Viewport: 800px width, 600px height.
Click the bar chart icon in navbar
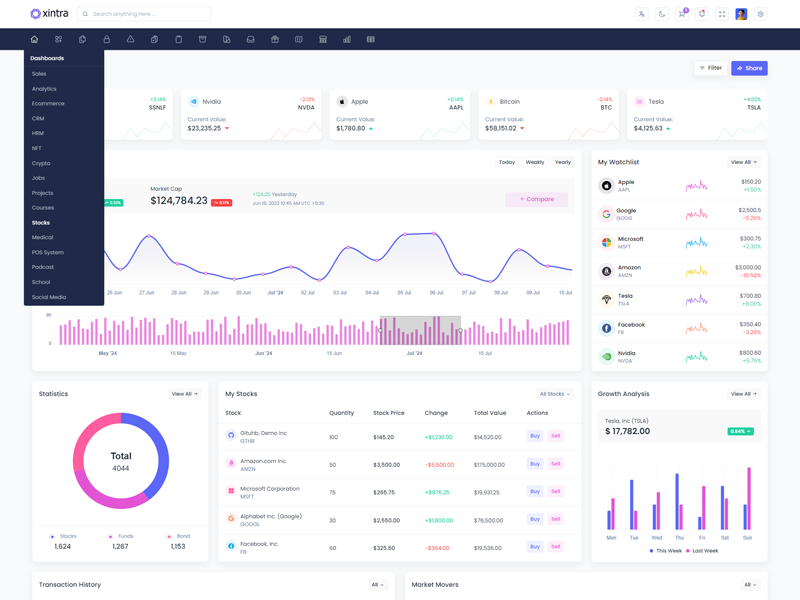click(347, 40)
